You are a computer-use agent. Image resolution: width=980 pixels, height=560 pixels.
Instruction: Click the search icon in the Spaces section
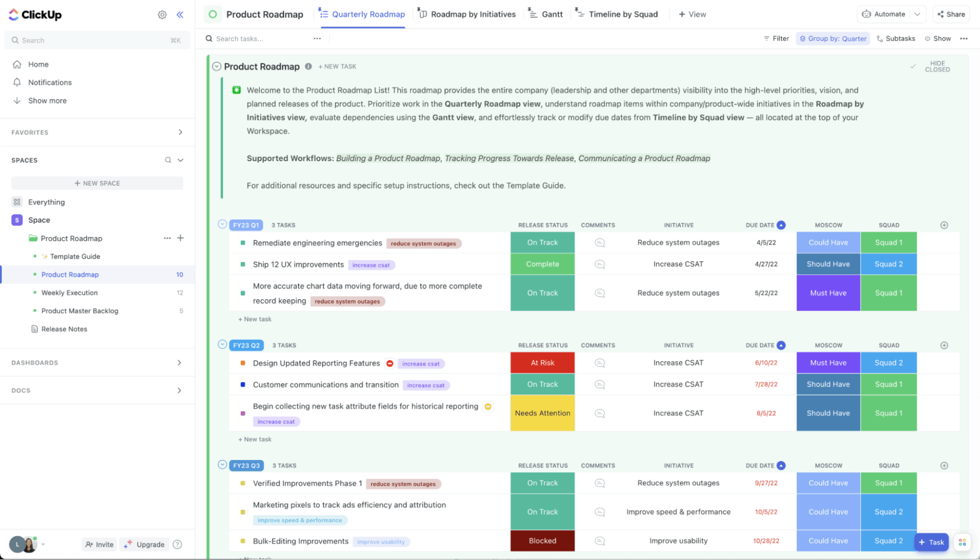[168, 160]
